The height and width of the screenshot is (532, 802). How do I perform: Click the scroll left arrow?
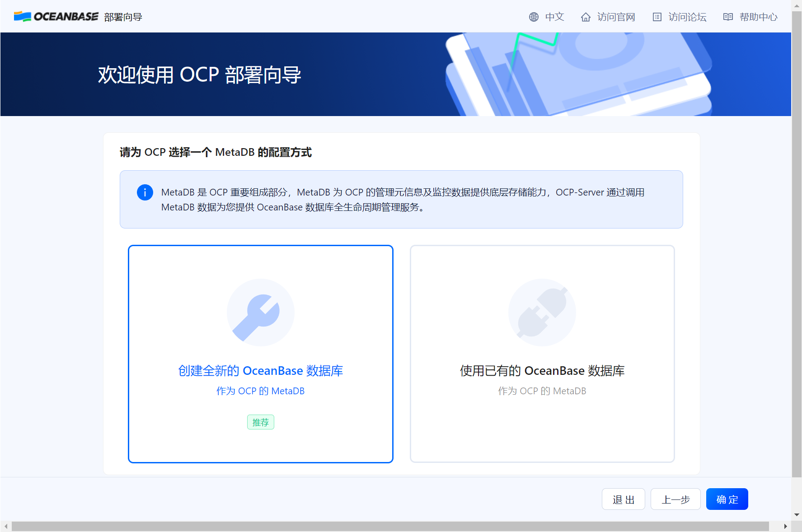point(6,527)
